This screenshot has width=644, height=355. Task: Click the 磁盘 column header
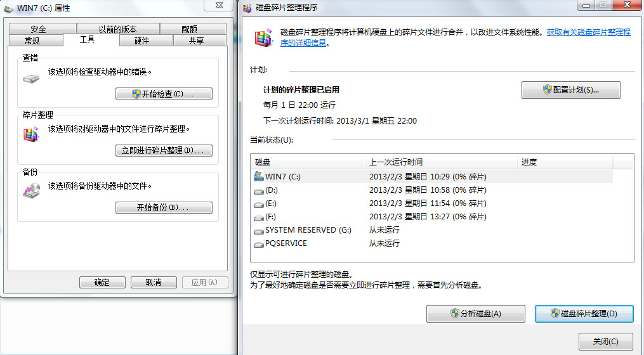tap(308, 162)
